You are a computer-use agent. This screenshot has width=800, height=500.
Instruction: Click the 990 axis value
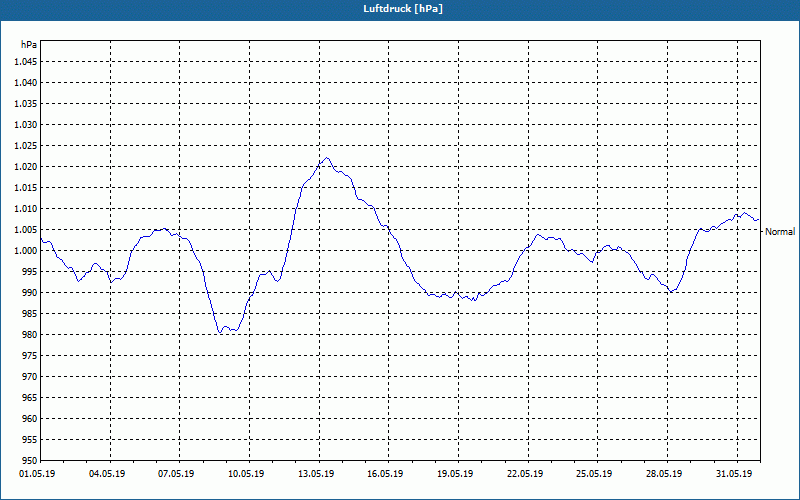click(x=30, y=292)
